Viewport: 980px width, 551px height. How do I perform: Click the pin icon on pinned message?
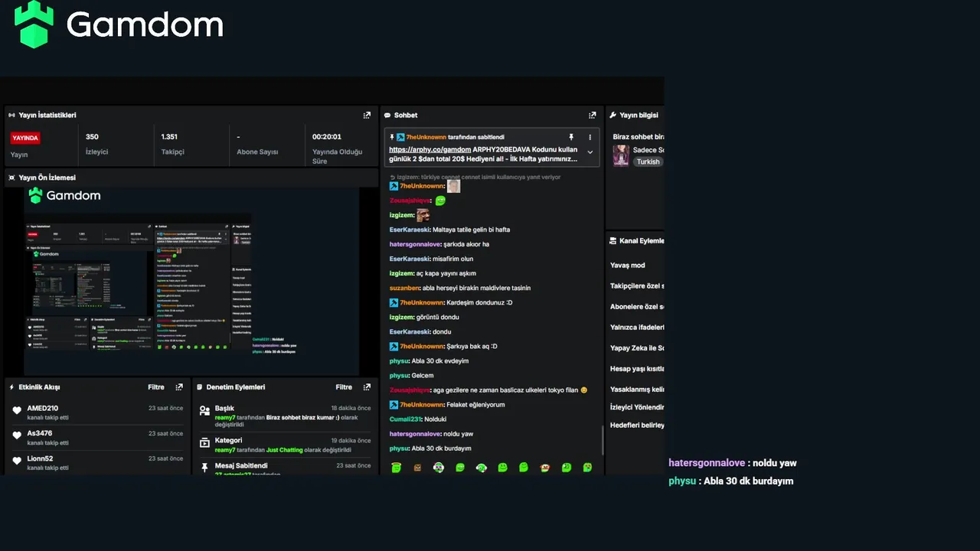(570, 137)
